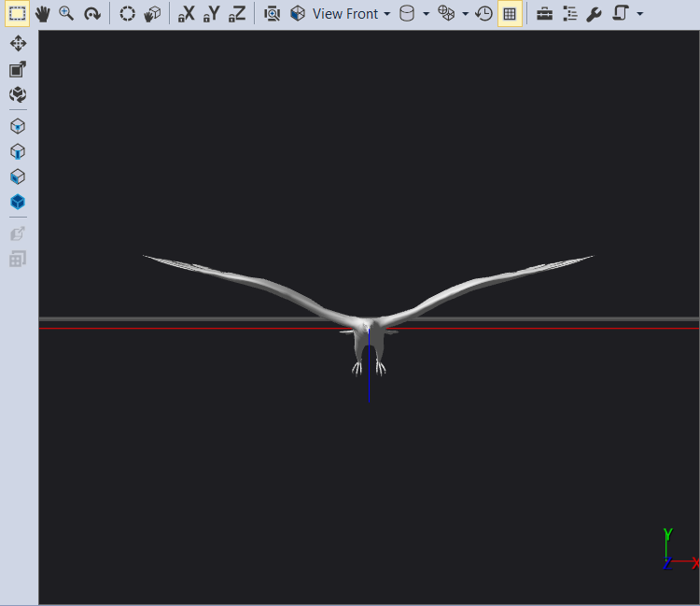The width and height of the screenshot is (700, 606).
Task: Activate the Zoom magnifier tool
Action: point(66,14)
